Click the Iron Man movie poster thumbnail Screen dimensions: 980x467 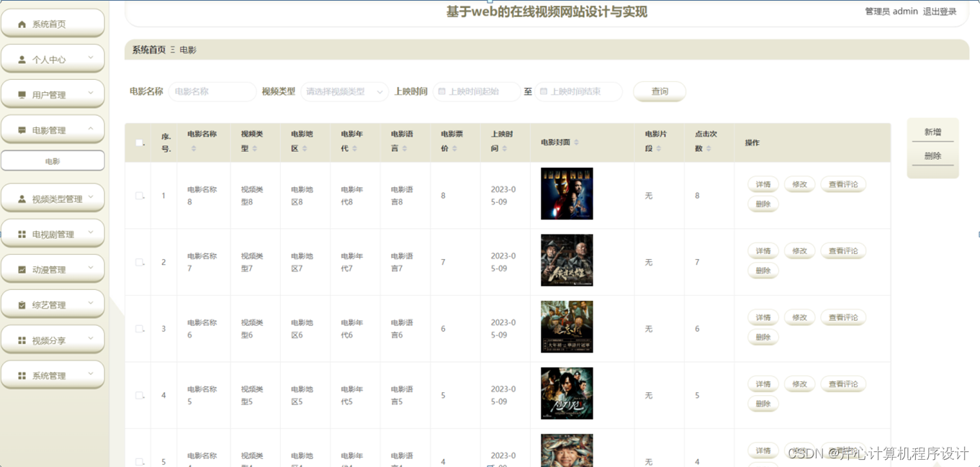pos(566,193)
